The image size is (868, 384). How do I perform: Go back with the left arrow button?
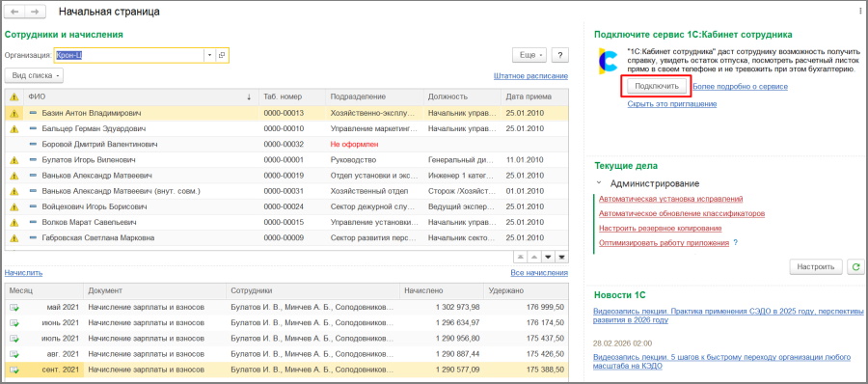point(14,12)
